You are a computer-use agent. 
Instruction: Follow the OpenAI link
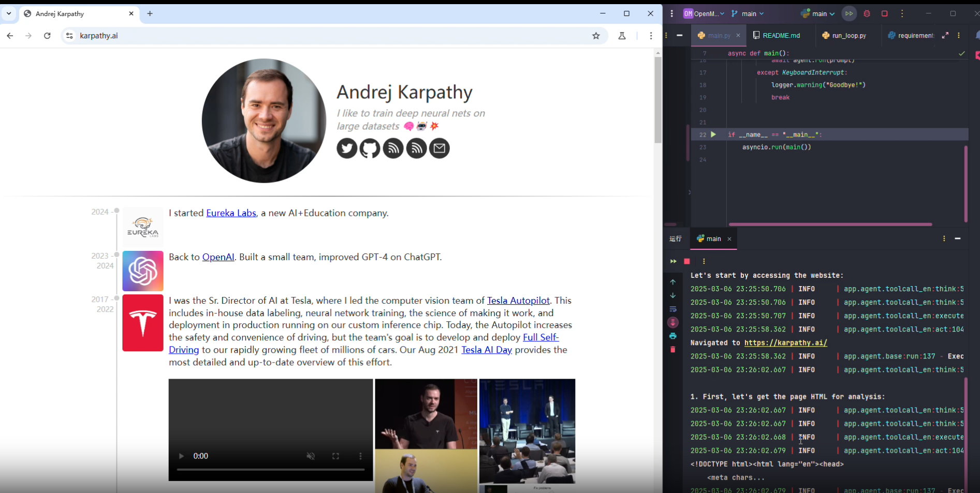tap(218, 257)
